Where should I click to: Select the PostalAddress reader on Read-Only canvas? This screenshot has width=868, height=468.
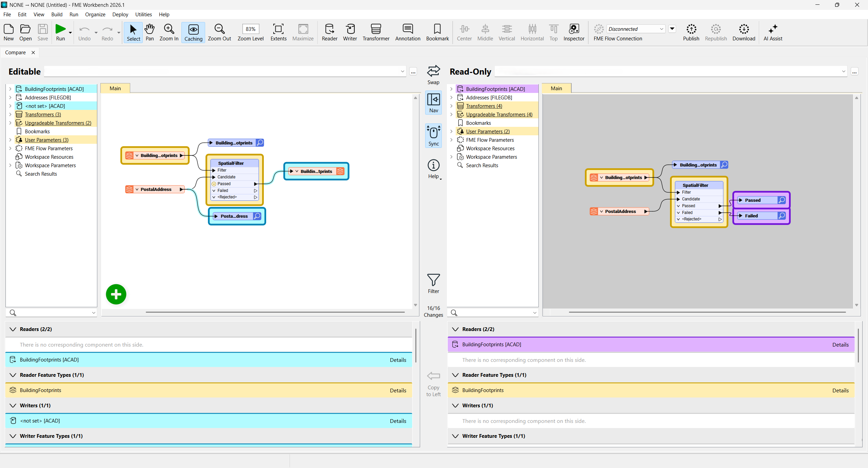[x=620, y=211]
